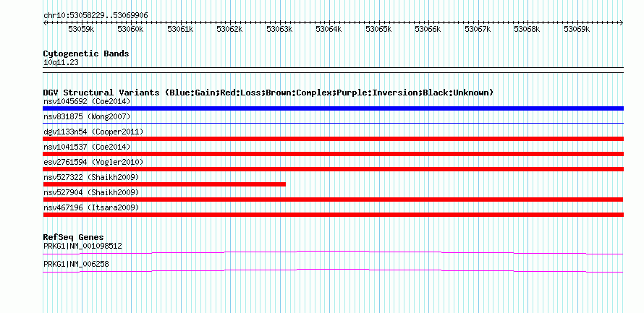The height and width of the screenshot is (313, 644).
Task: Select the PRKG1 NM_001098512 magenta transcript line
Action: click(x=333, y=252)
